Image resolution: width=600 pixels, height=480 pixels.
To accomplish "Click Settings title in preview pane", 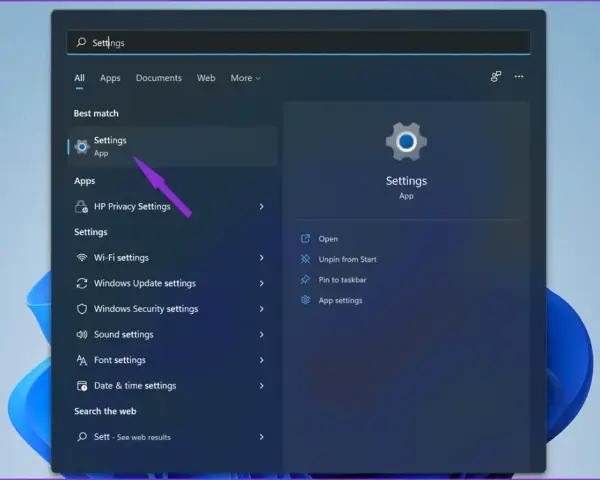I will (406, 181).
